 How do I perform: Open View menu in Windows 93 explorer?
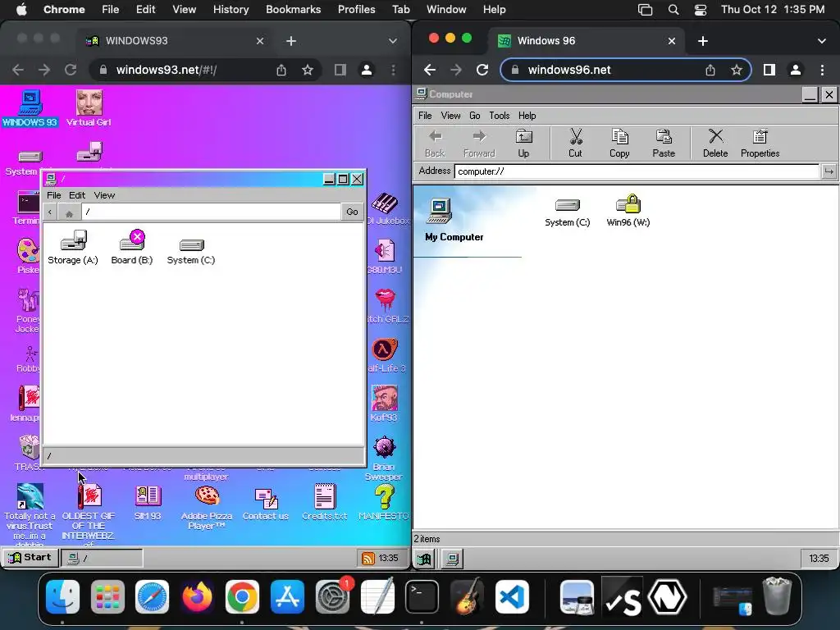104,195
